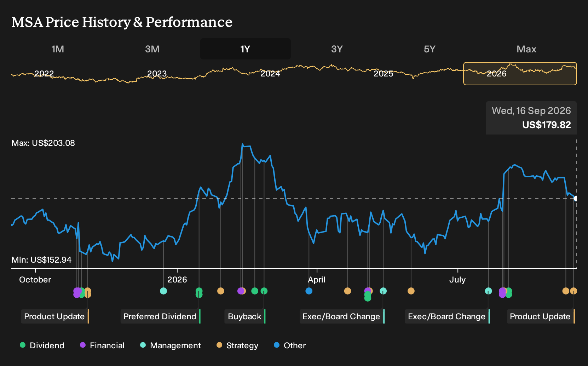
Task: Select the green Dividend marker linked to Buyback
Action: pos(264,291)
